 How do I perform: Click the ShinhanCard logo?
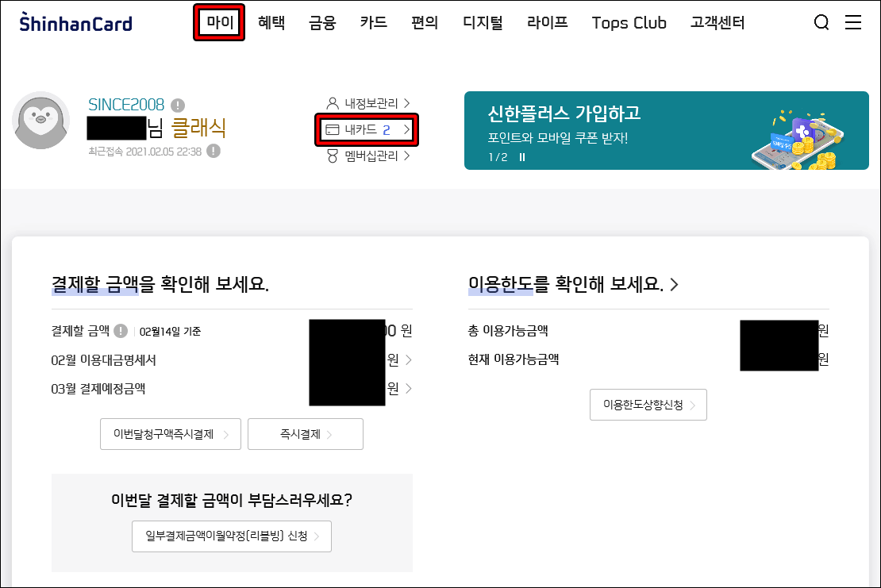click(x=76, y=22)
